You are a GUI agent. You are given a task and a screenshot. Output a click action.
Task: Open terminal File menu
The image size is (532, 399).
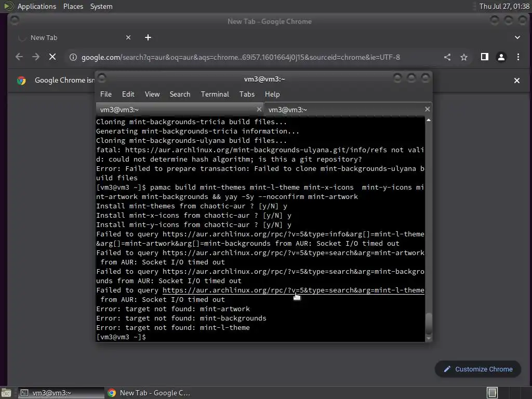[106, 95]
